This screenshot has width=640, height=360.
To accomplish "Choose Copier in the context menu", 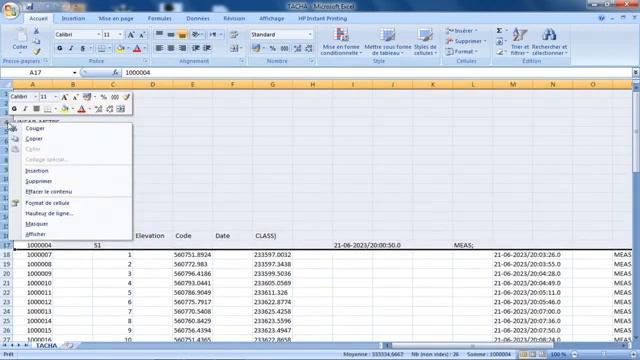I will (34, 139).
